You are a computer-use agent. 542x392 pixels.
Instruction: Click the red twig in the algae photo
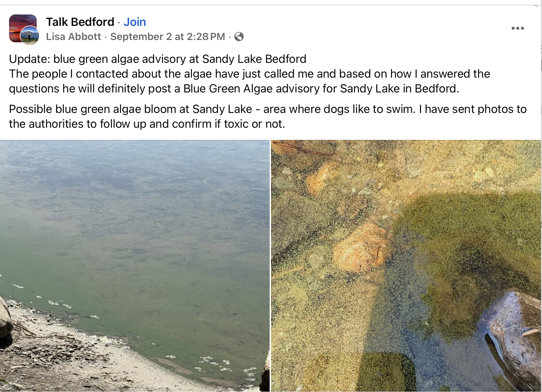click(x=303, y=148)
